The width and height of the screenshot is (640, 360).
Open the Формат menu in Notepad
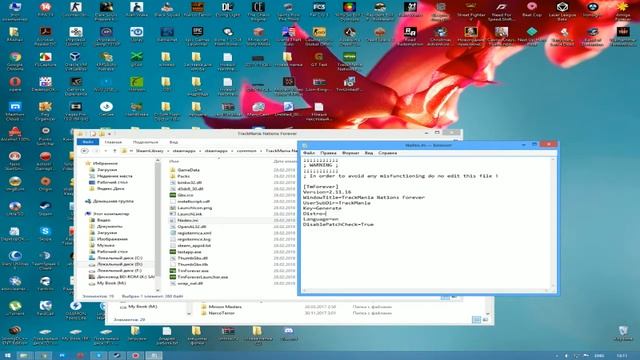coord(350,153)
